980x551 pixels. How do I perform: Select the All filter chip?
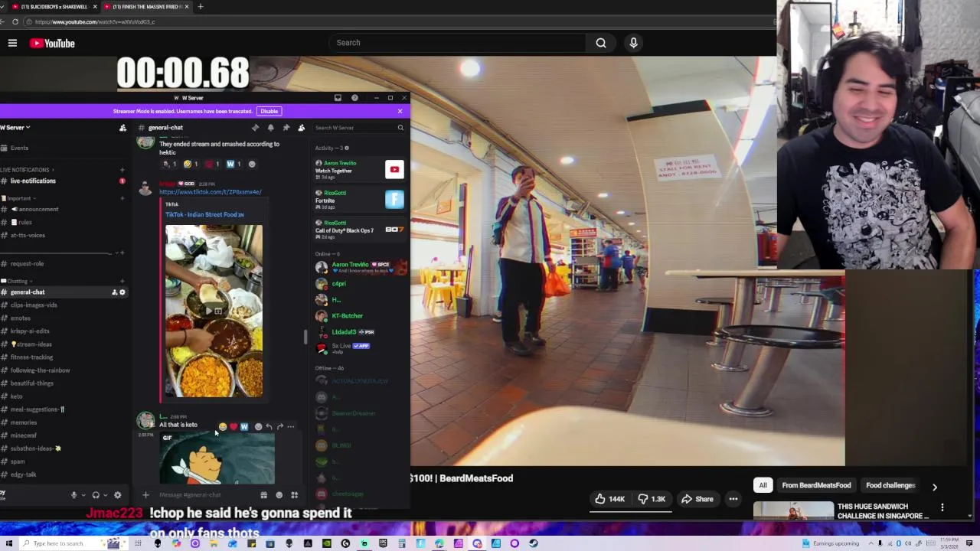[763, 485]
